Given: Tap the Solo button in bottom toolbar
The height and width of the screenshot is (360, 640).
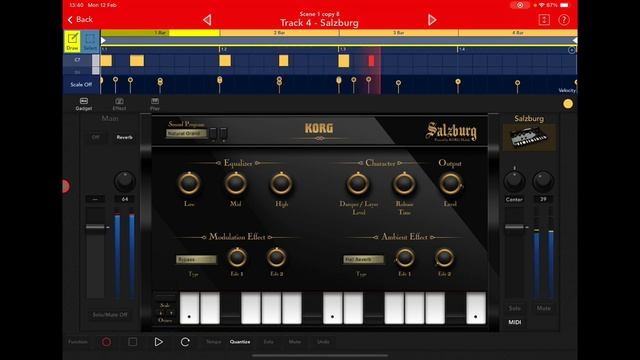Looking at the screenshot, I should tap(269, 342).
